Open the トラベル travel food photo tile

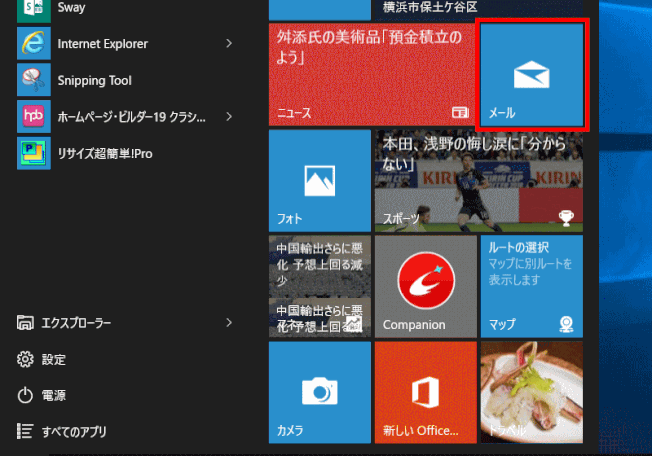532,392
